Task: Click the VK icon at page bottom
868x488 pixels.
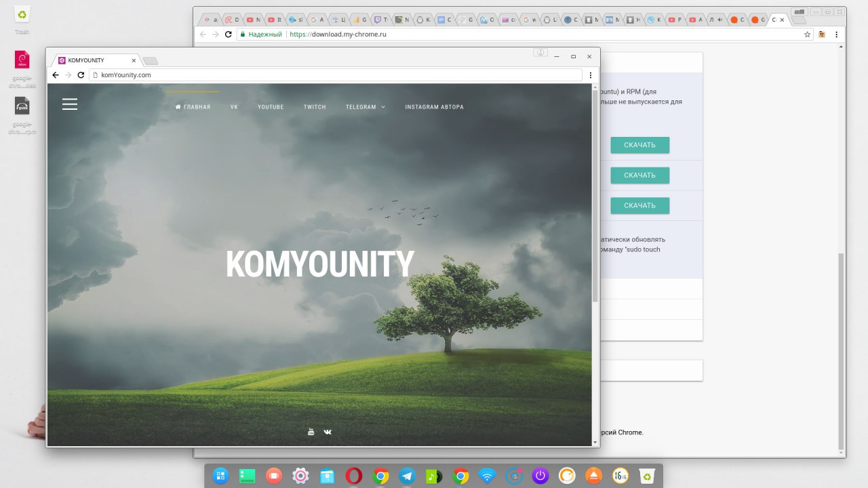Action: [328, 432]
